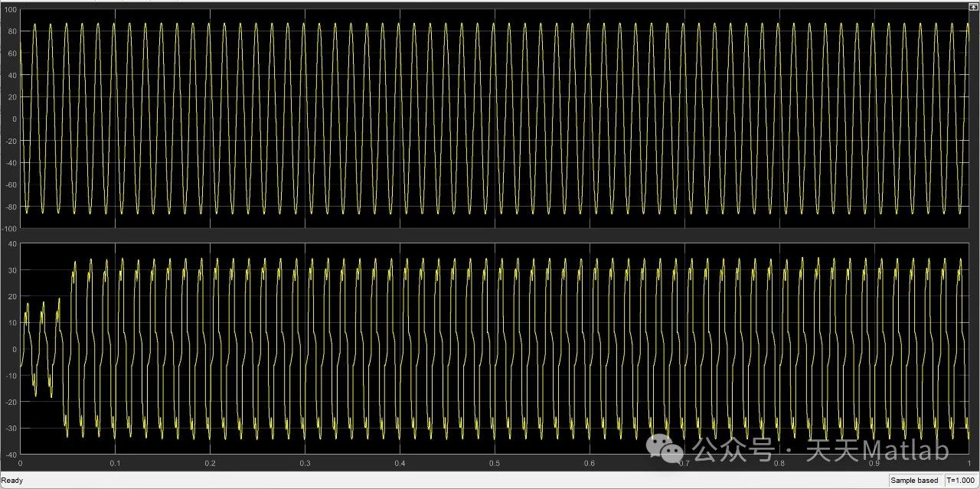Click the 'Ready' status text
980x489 pixels.
point(12,481)
